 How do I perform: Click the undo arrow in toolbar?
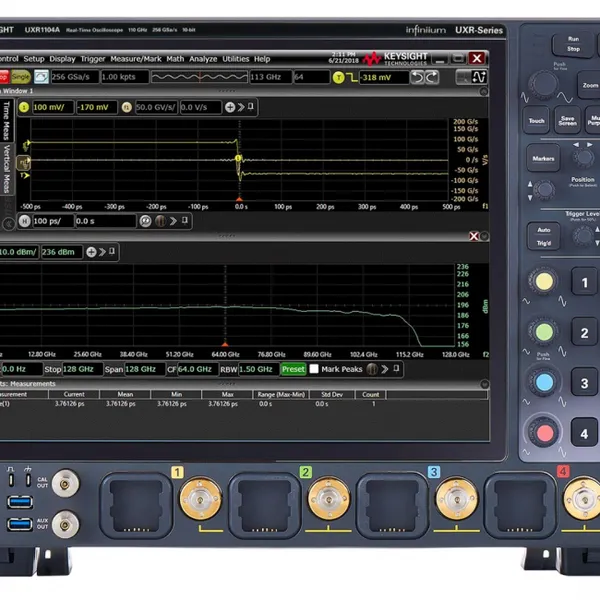(417, 78)
